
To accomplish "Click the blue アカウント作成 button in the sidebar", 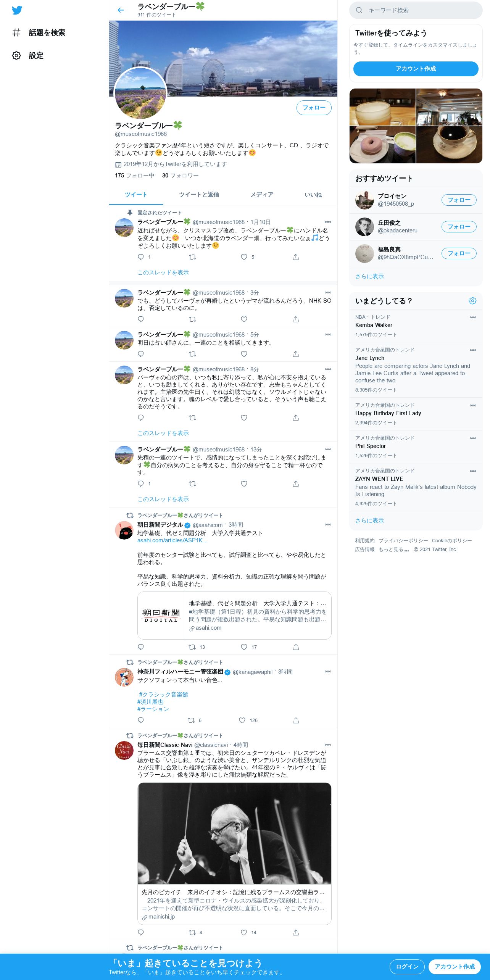I will click(x=416, y=69).
